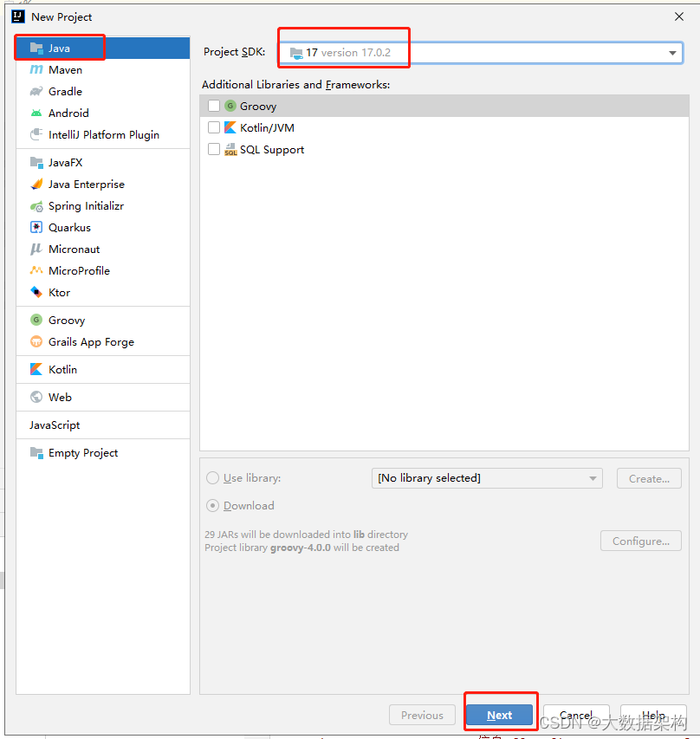Click the JavaFX folder icon
This screenshot has height=739, width=700.
tap(36, 163)
